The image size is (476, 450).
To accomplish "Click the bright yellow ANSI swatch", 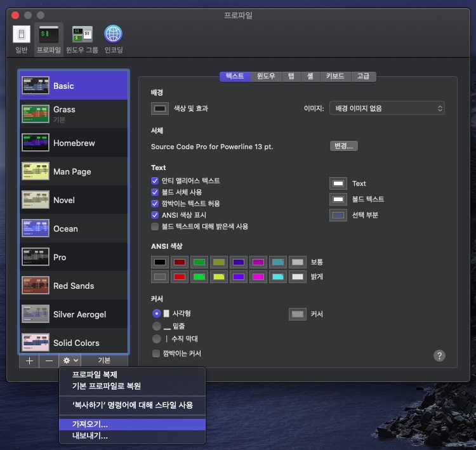I will click(219, 277).
